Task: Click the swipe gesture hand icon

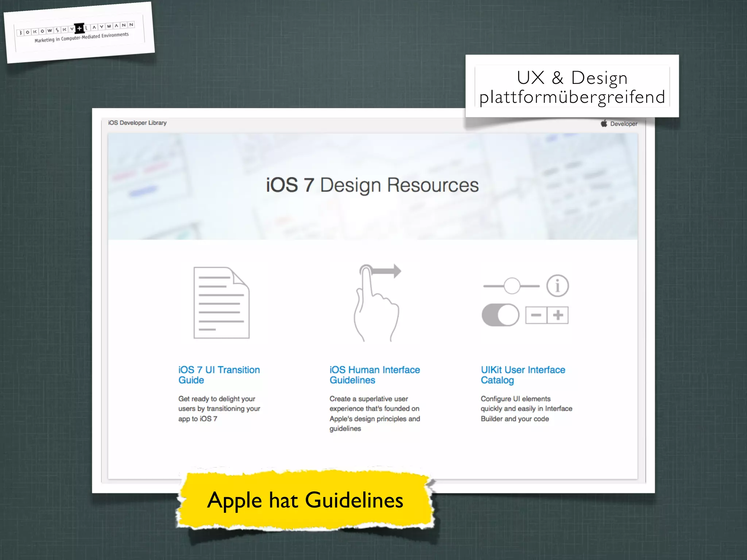Action: tap(377, 302)
